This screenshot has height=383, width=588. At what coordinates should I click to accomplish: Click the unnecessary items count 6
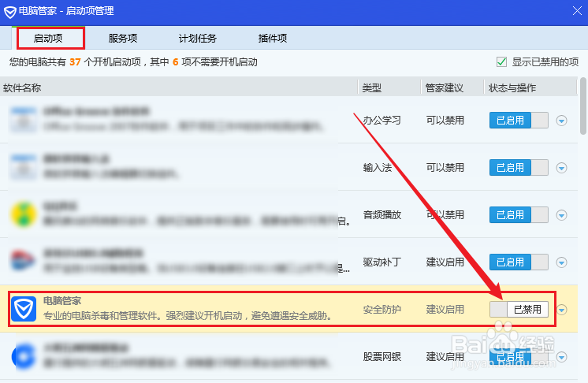pyautogui.click(x=175, y=61)
